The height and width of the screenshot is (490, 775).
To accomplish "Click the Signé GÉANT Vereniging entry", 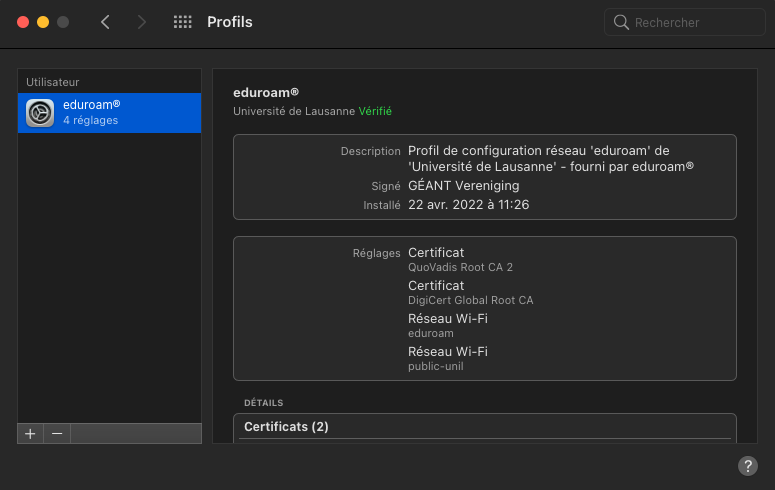I will 463,186.
